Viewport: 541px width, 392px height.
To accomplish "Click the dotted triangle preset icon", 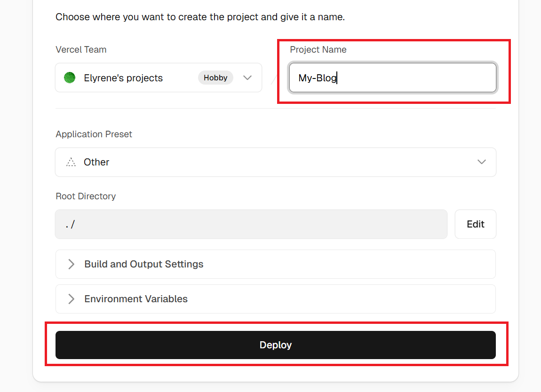I will [71, 162].
